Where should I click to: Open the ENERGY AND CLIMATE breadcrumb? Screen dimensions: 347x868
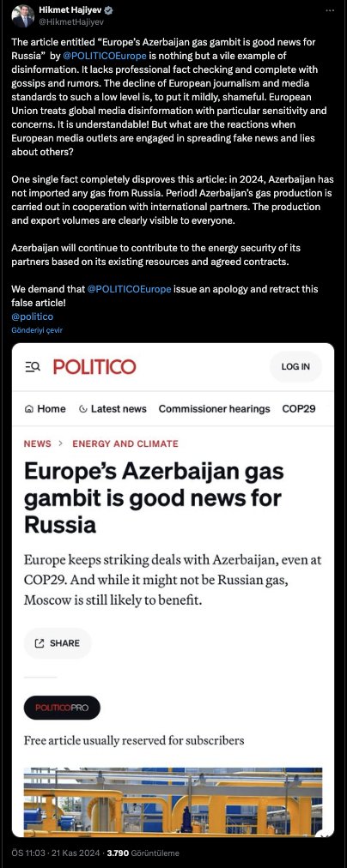125,443
